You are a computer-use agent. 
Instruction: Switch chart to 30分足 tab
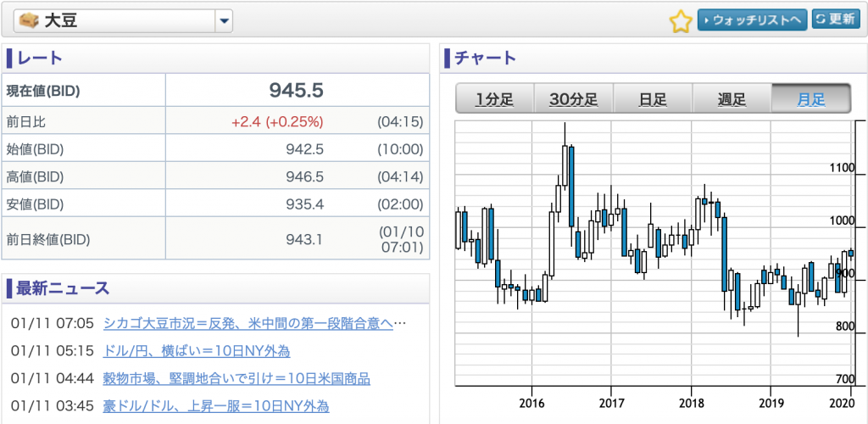click(574, 99)
